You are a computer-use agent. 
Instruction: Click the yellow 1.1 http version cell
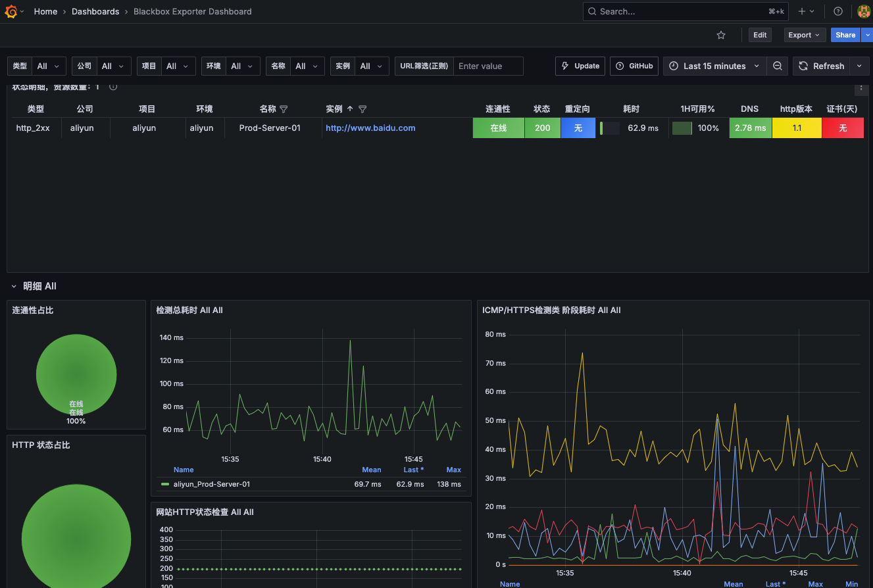797,128
